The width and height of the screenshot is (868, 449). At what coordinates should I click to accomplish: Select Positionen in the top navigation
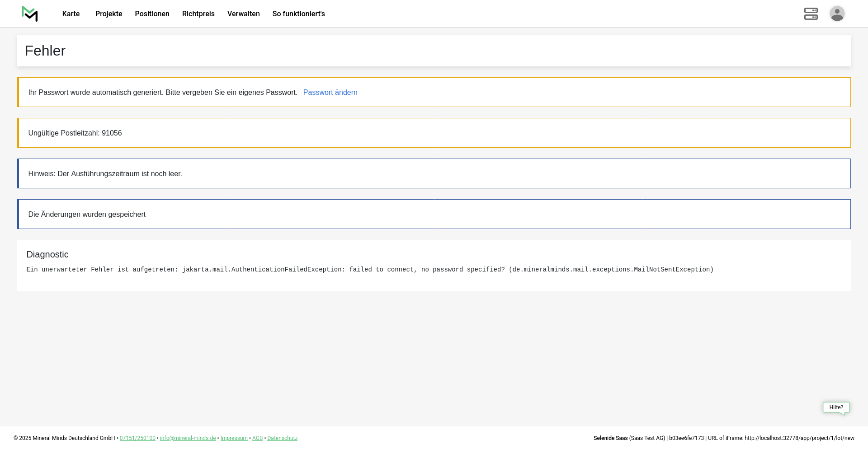pos(152,14)
